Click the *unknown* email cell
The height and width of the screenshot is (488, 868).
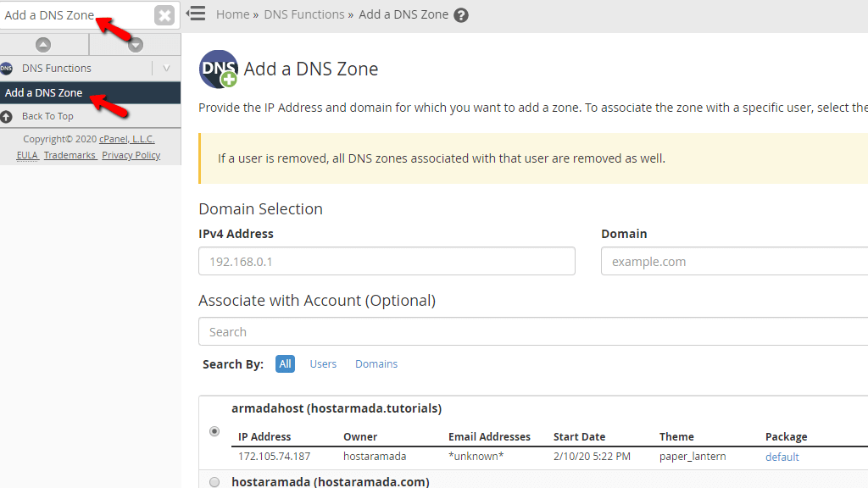click(476, 457)
